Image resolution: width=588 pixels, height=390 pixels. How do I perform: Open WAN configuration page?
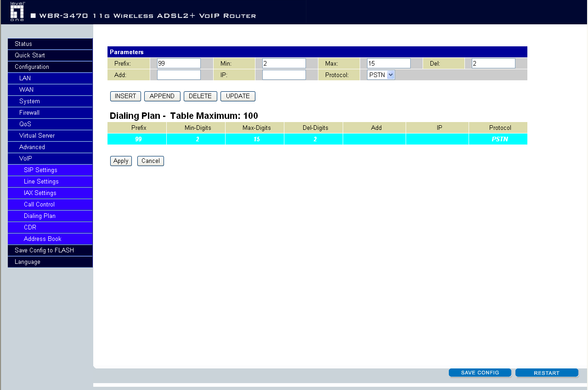click(x=50, y=90)
